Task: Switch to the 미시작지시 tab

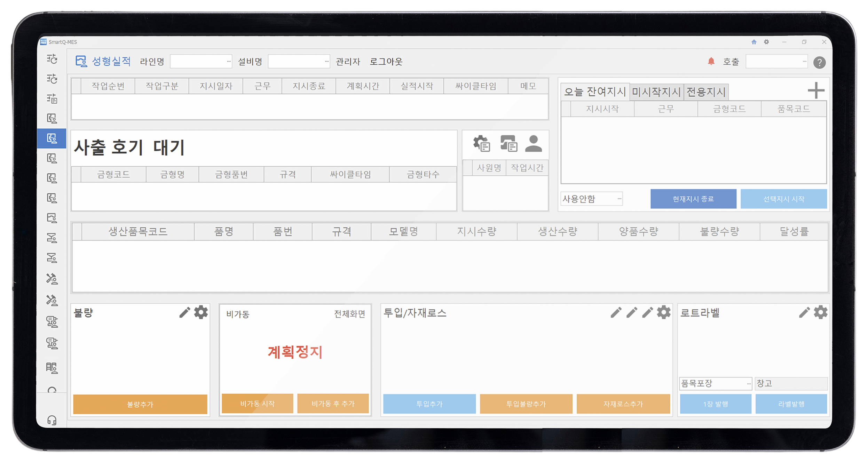Action: pos(656,92)
